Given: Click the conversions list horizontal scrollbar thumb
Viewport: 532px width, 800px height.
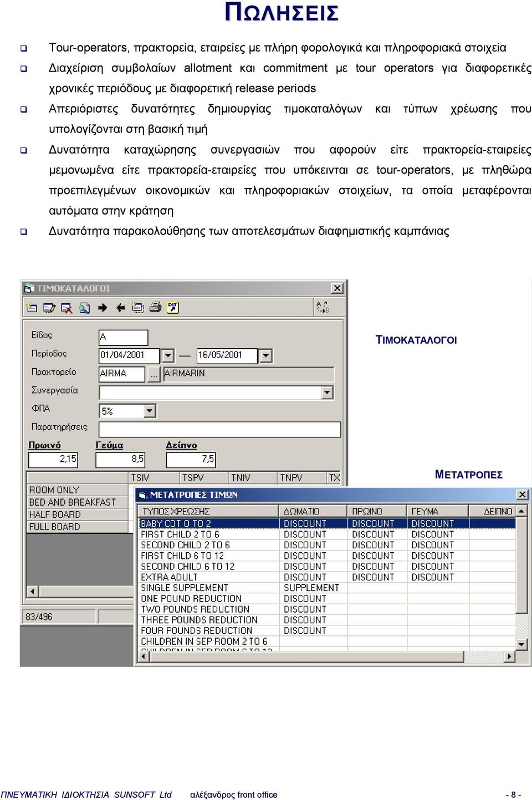Looking at the screenshot, I should point(306,656).
